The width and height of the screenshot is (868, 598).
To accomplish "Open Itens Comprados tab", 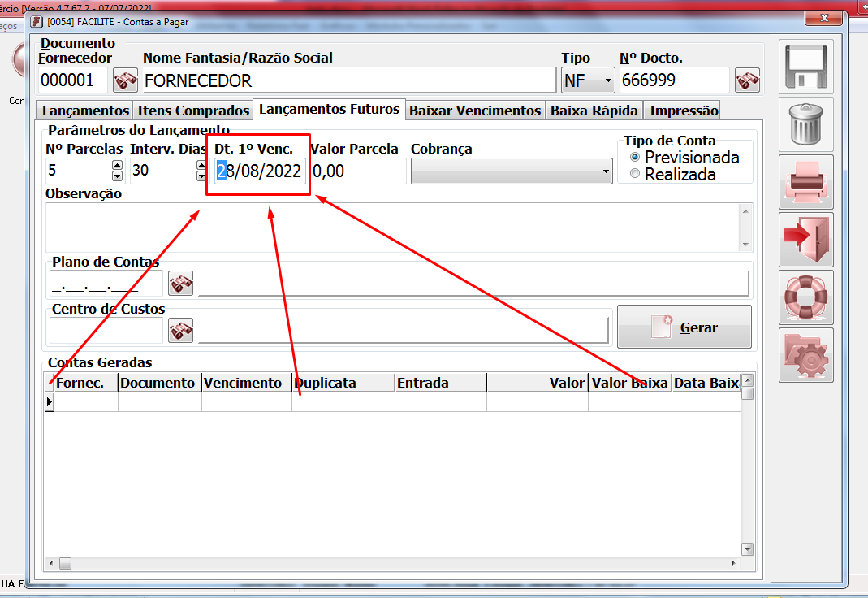I will (x=193, y=110).
